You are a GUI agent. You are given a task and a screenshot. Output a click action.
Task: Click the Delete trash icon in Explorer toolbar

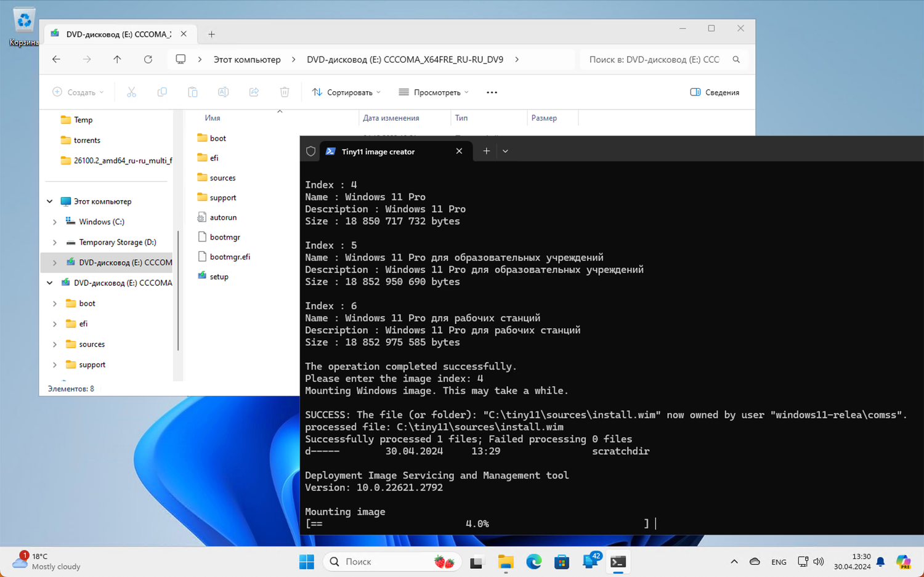285,92
